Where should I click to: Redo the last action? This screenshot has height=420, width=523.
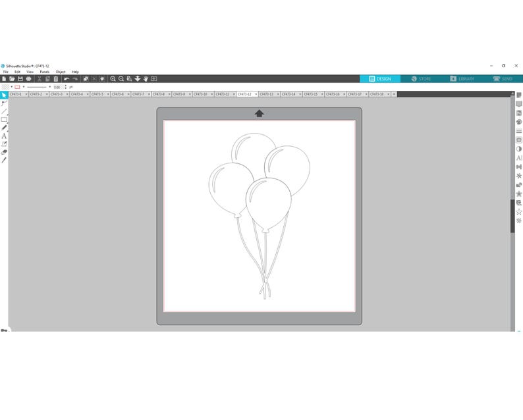[x=75, y=79]
